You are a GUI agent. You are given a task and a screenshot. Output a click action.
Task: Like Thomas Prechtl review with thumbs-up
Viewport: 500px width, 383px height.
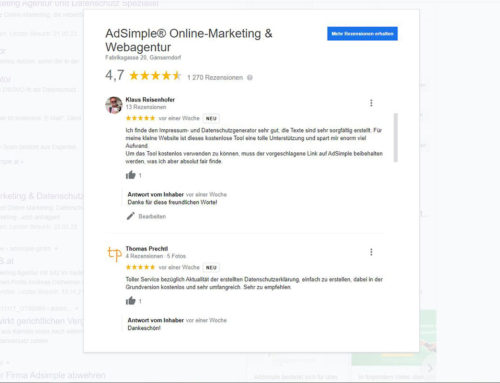pyautogui.click(x=131, y=301)
